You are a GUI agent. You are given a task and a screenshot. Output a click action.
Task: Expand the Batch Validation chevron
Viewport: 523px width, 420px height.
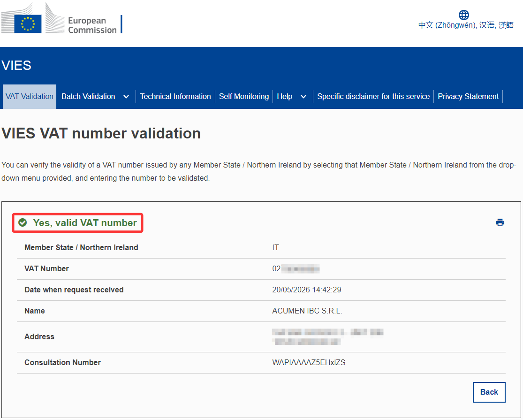tap(126, 97)
